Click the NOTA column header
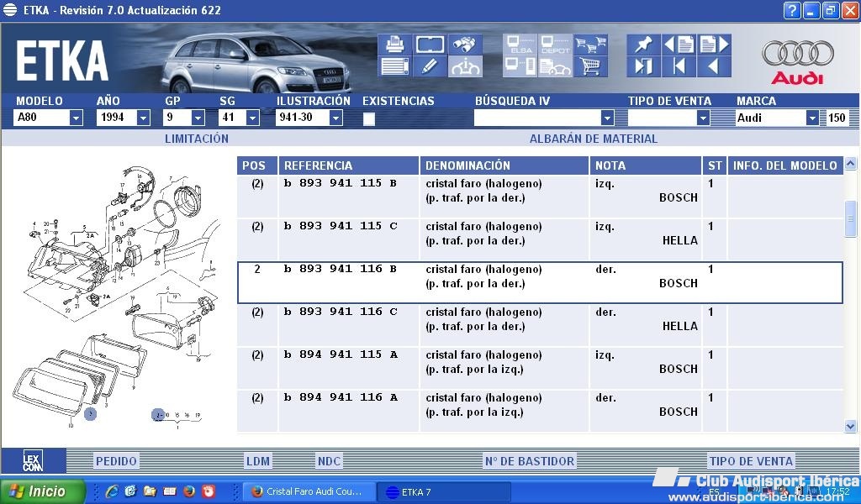The image size is (861, 504). click(646, 165)
